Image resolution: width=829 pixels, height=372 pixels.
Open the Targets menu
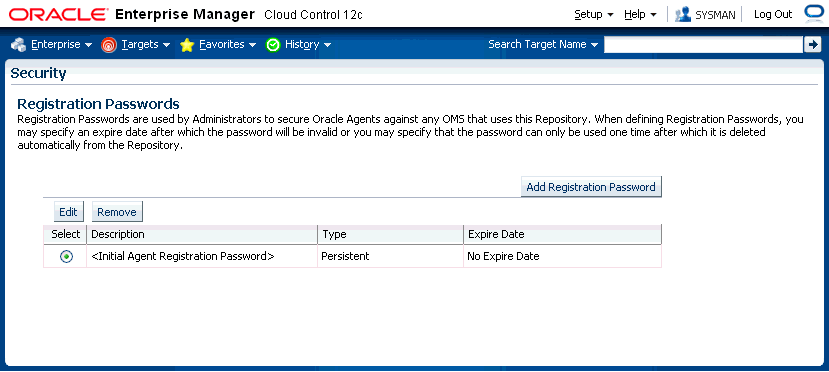click(146, 45)
